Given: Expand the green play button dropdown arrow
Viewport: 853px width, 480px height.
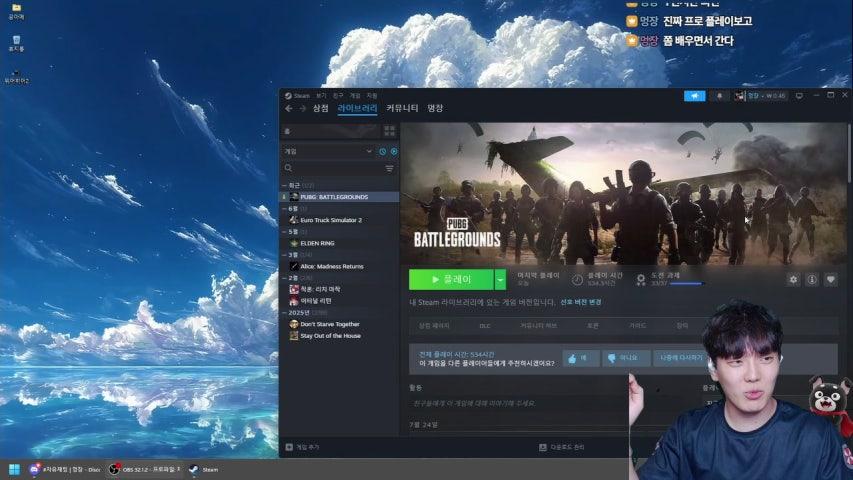Looking at the screenshot, I should point(500,280).
